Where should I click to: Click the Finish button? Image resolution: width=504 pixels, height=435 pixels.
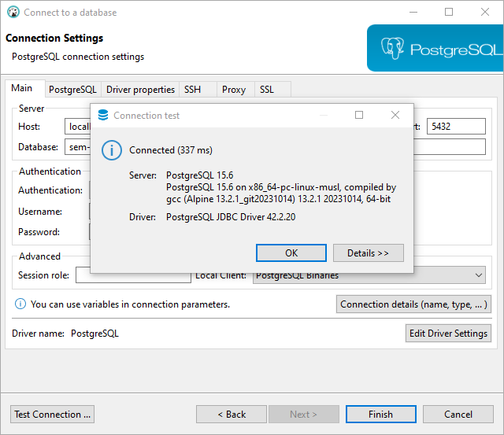pos(380,414)
